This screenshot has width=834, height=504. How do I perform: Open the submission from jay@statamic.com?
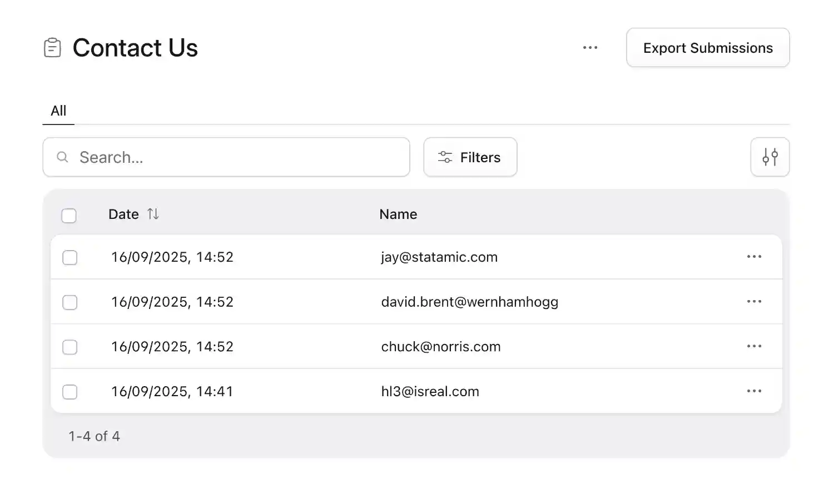pyautogui.click(x=439, y=257)
